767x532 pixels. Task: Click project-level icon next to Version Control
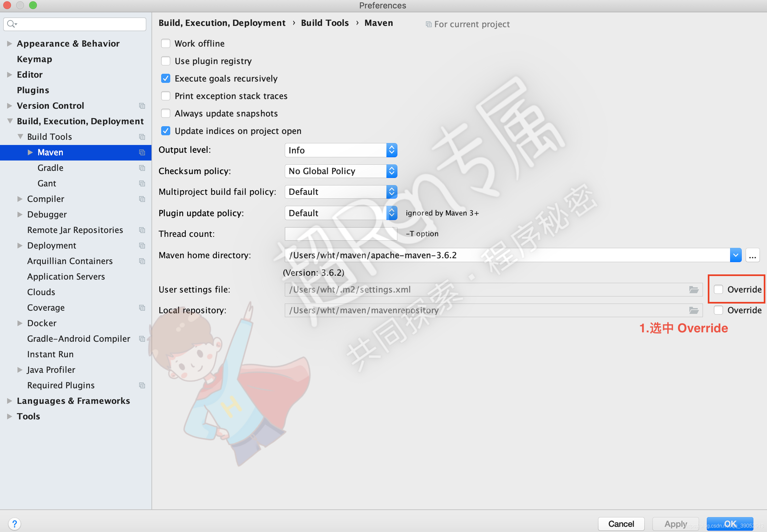pyautogui.click(x=142, y=106)
